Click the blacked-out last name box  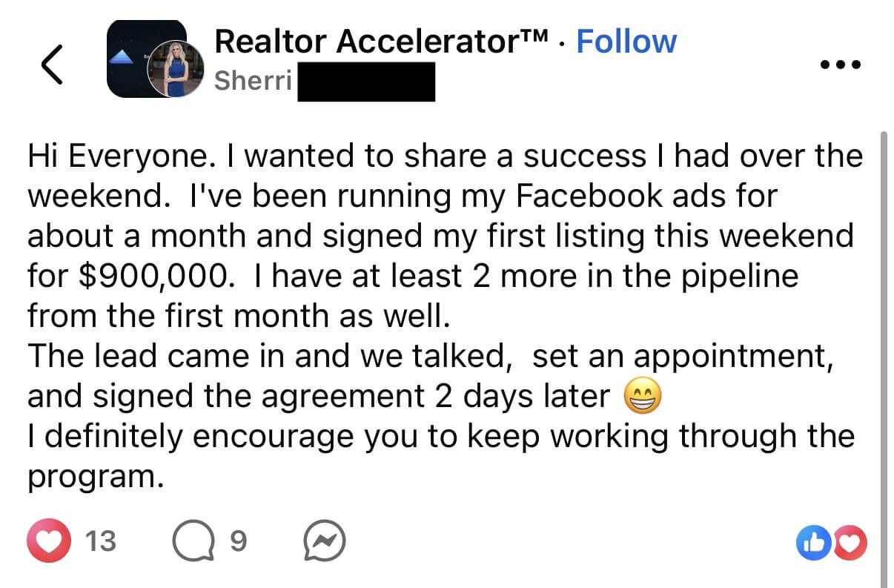click(x=365, y=82)
